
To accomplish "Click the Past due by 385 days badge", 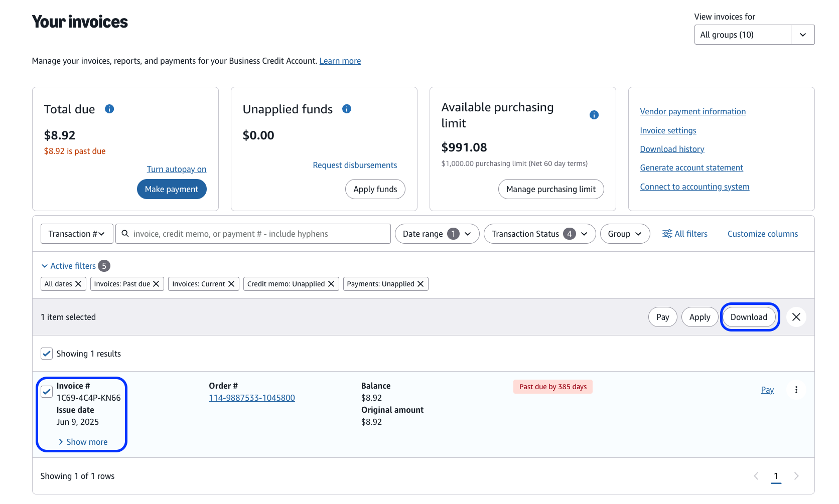I will pyautogui.click(x=553, y=387).
